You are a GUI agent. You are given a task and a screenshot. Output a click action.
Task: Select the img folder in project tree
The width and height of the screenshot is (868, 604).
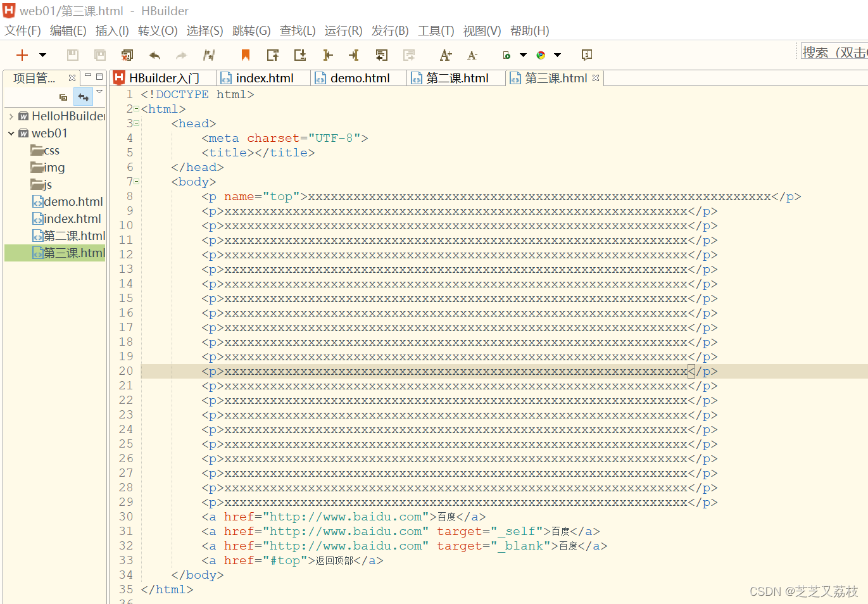click(x=47, y=168)
